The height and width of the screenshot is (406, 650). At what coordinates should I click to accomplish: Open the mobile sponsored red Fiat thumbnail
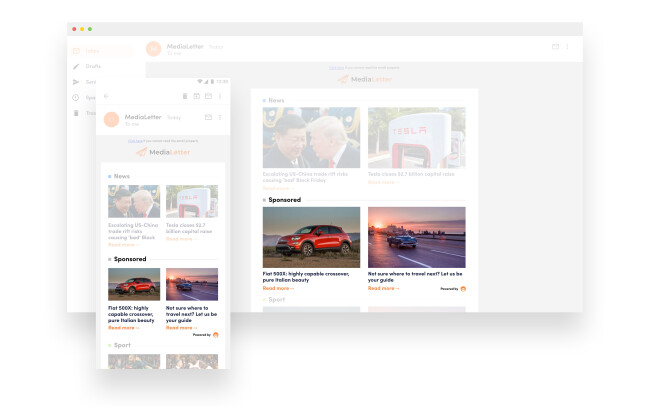pos(134,284)
